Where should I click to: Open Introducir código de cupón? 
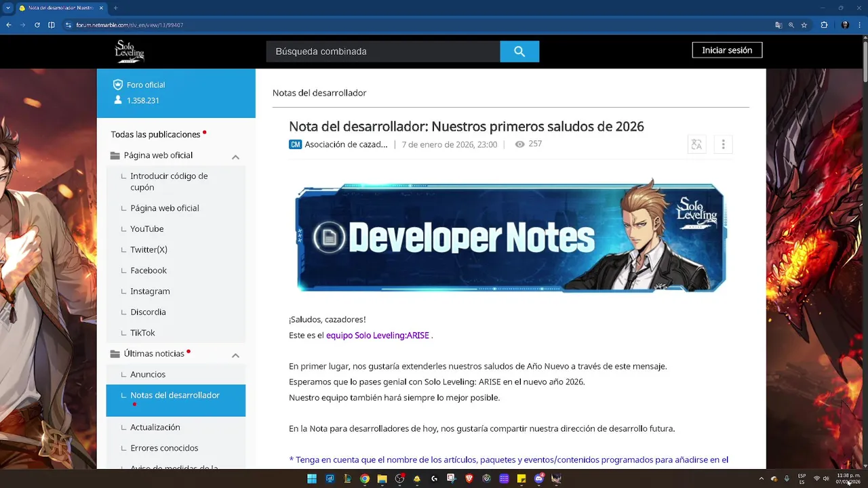tap(169, 182)
